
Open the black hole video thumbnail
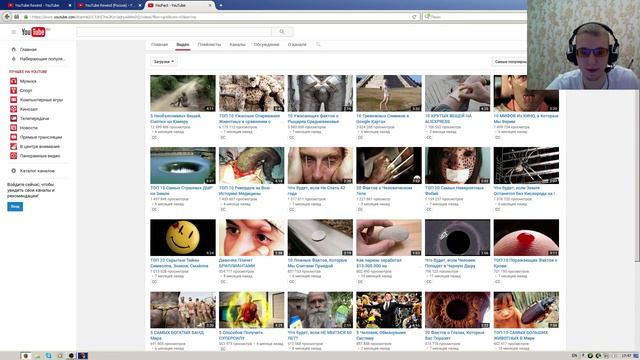(x=458, y=238)
